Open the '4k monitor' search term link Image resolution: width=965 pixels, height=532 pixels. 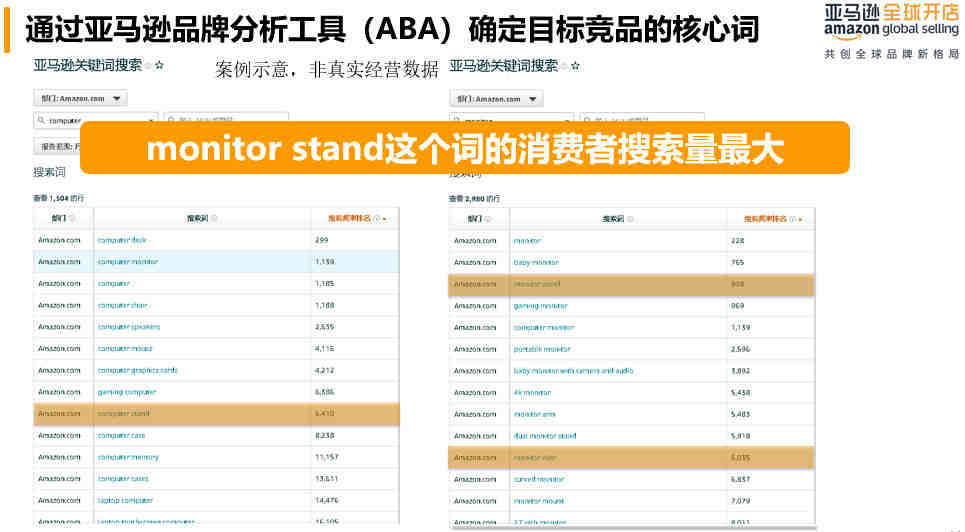click(x=532, y=392)
